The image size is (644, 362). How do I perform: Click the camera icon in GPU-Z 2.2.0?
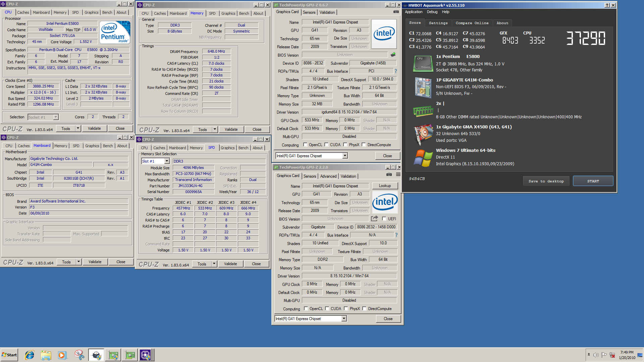389,174
